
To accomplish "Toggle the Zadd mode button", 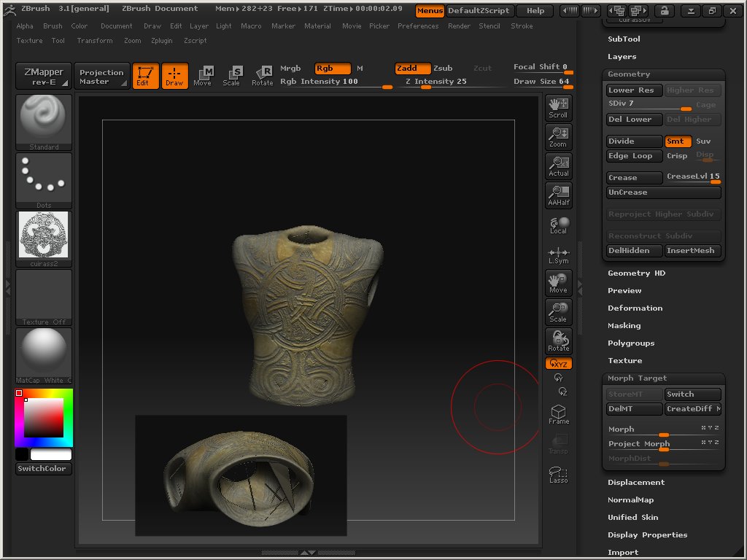I will 412,68.
